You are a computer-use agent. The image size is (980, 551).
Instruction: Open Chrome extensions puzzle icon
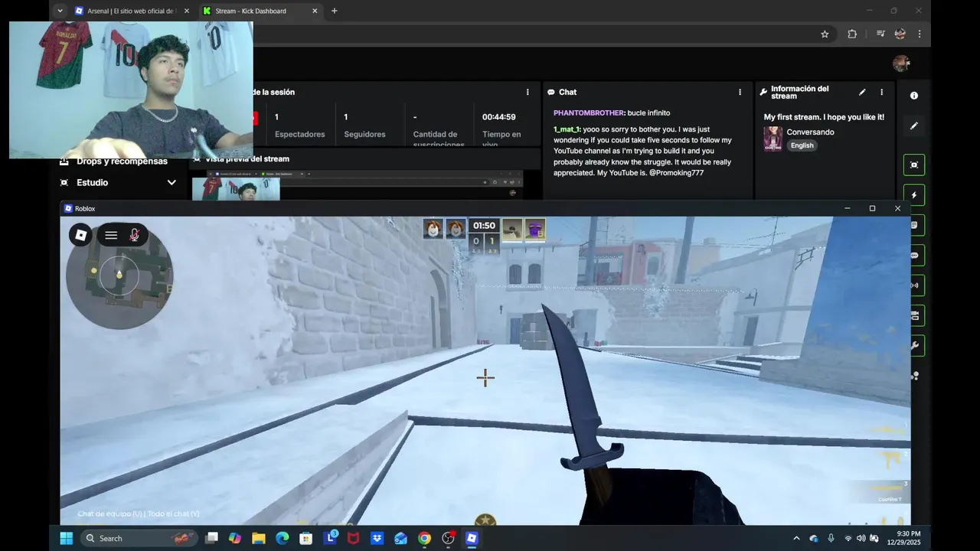(852, 34)
